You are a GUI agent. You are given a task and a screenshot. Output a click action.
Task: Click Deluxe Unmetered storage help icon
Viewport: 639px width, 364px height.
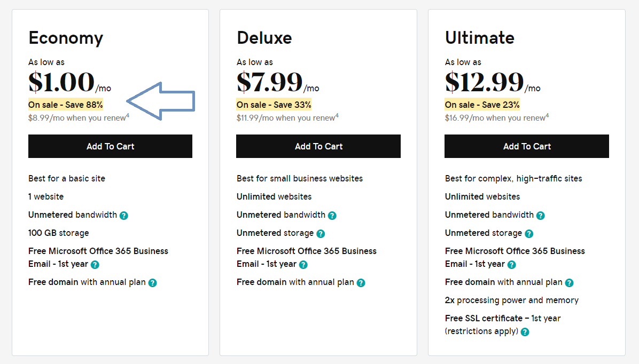click(321, 234)
